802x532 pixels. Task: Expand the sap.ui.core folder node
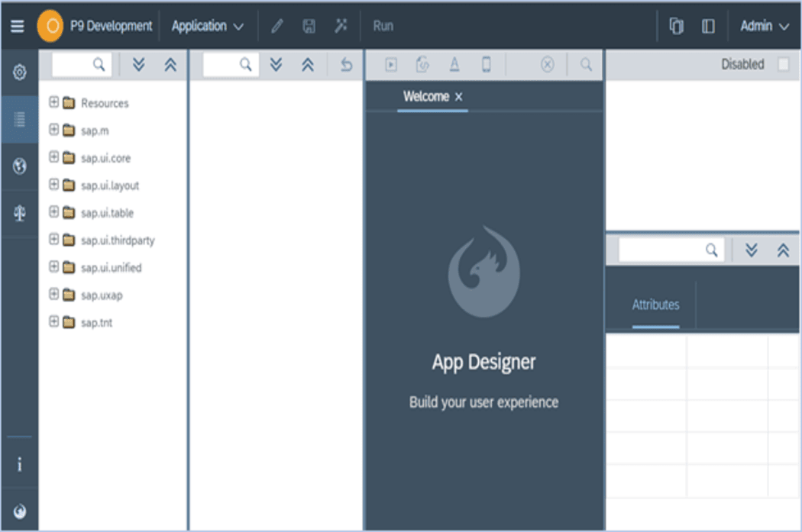point(53,157)
